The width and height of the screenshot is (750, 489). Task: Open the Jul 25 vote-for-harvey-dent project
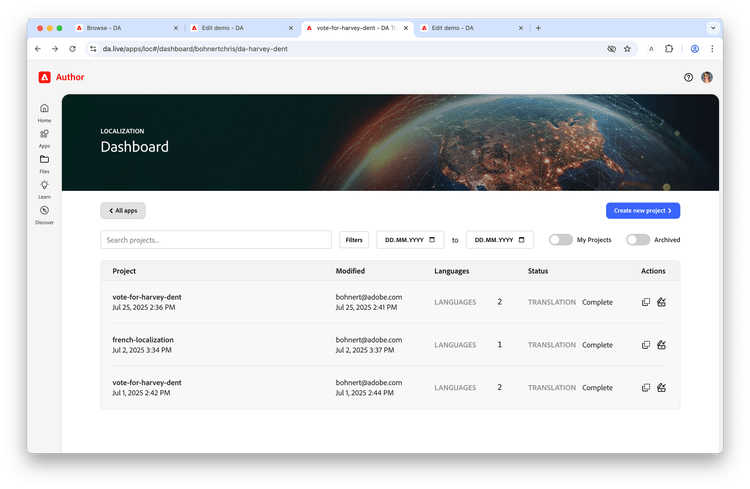tap(147, 297)
